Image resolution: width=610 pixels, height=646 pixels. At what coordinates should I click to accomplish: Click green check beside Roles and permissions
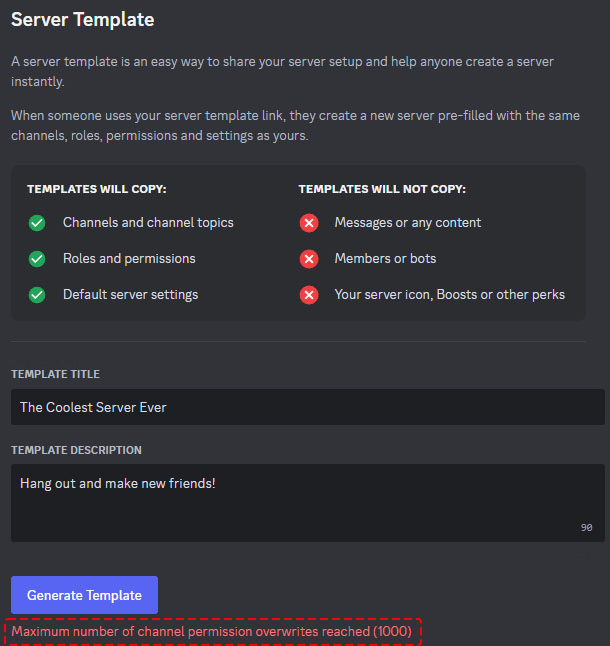coord(37,259)
